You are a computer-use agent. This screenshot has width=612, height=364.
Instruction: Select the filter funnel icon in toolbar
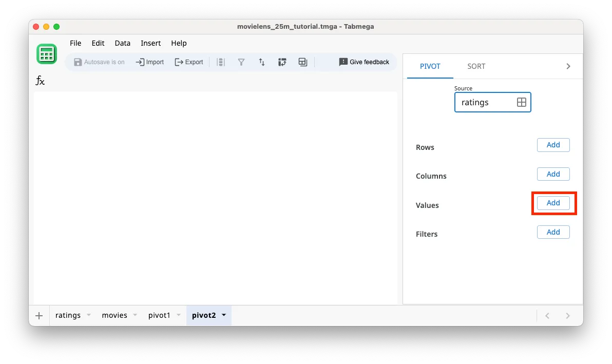click(241, 62)
